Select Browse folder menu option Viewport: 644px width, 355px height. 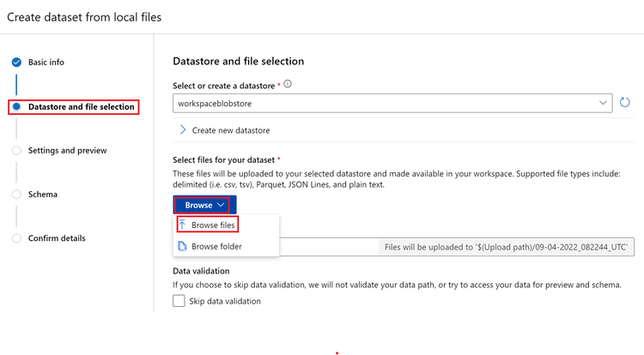[x=216, y=246]
